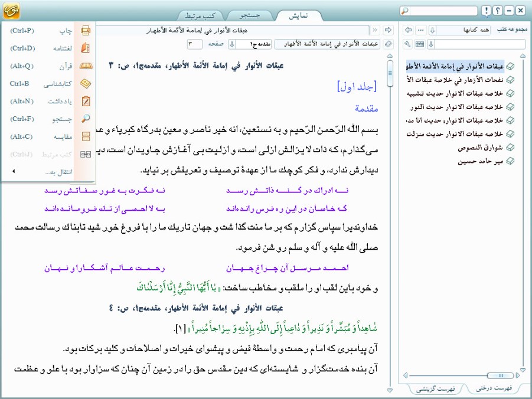Select خلاصه عبقات الانوار حديث النور
The image size is (532, 399).
456,107
